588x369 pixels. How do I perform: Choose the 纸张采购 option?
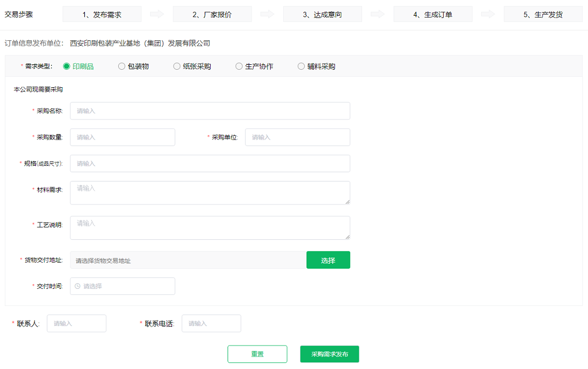click(x=176, y=65)
